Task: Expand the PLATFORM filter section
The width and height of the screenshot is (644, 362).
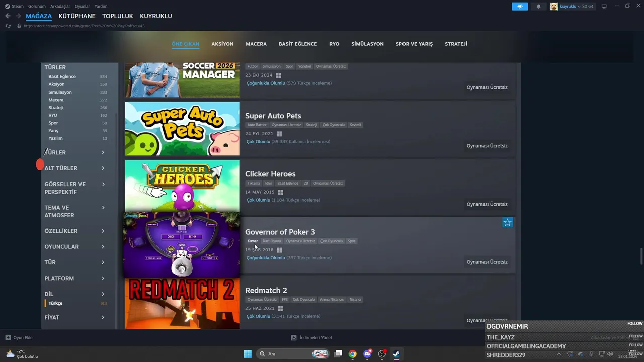Action: (74, 278)
